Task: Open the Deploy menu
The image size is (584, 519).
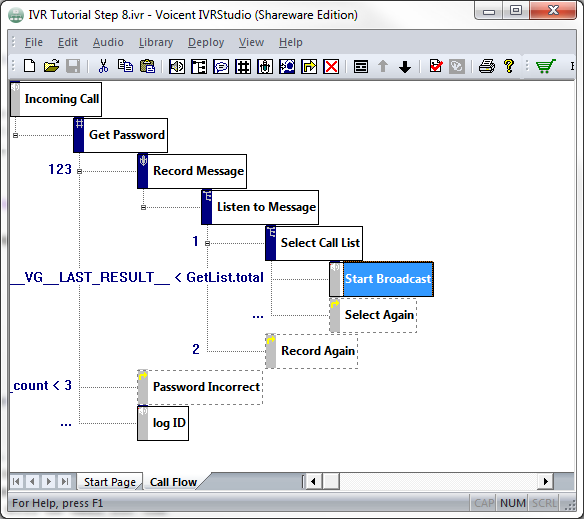Action: coord(206,42)
